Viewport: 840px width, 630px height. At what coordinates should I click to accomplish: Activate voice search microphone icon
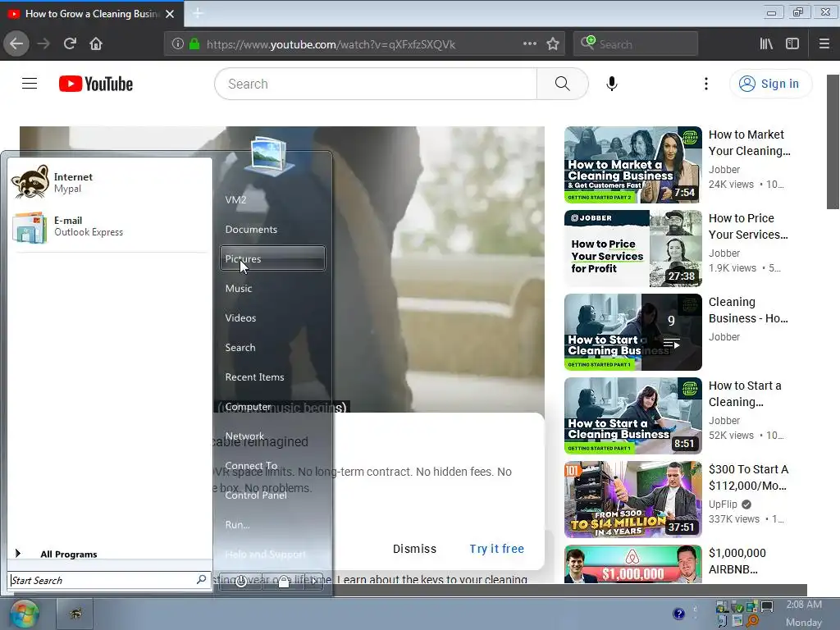click(x=612, y=84)
